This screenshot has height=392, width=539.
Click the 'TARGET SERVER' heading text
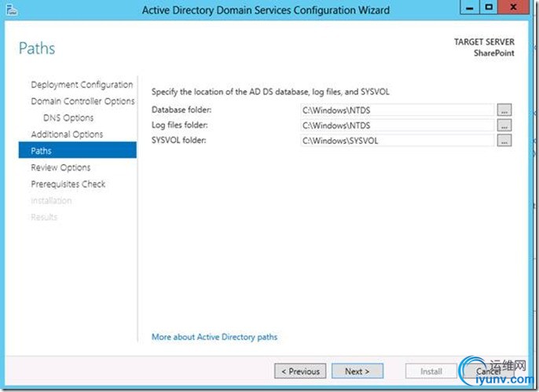pos(484,42)
